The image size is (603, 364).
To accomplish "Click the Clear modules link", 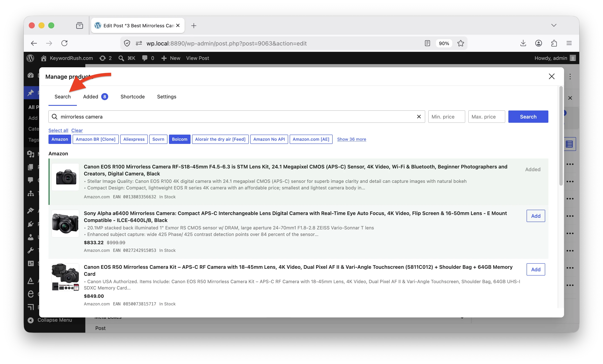I will tap(77, 130).
